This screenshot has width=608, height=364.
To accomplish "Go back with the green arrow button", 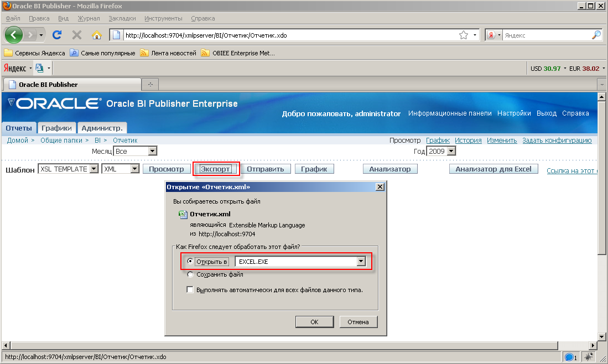I will click(x=14, y=35).
